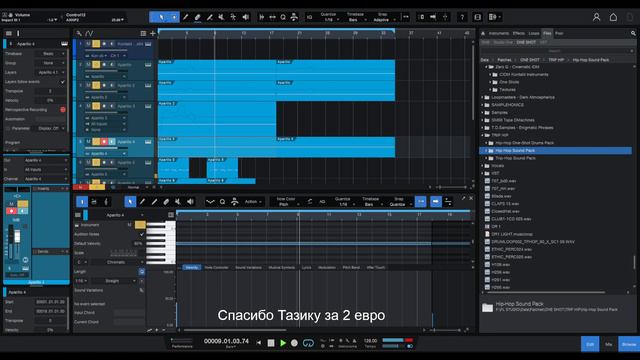Viewport: 640px width, 360px height.
Task: Select the Listen speaker tool in main toolbar
Action: click(x=245, y=17)
